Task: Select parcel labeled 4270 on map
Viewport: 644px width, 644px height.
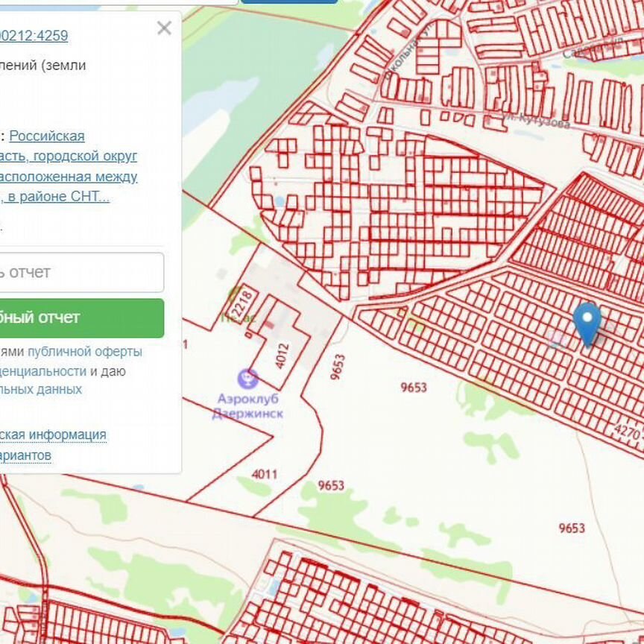Action: [x=628, y=432]
